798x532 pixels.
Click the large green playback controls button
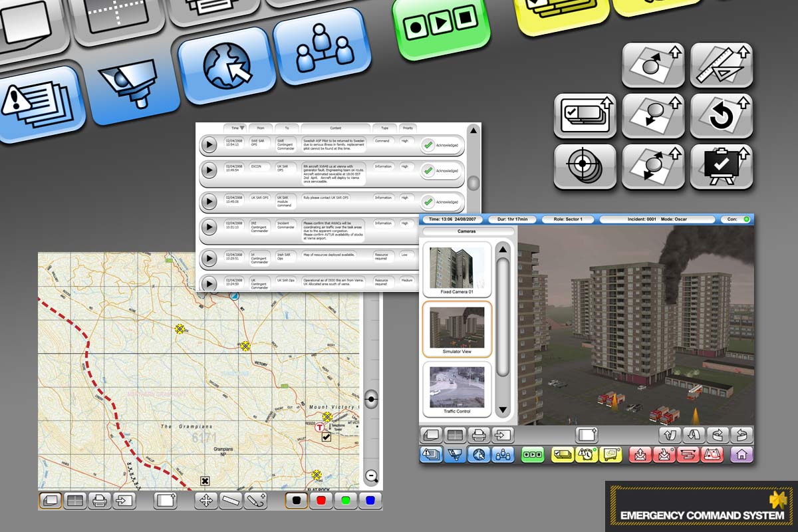[x=440, y=25]
